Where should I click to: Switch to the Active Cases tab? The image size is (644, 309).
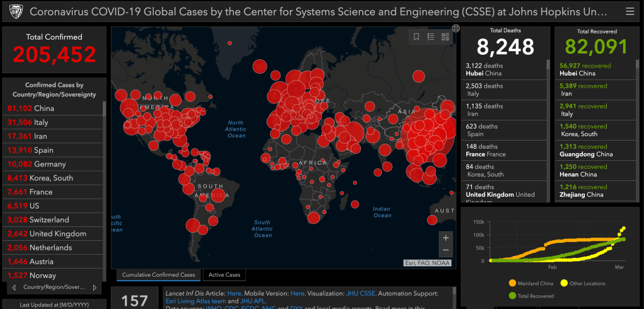pyautogui.click(x=225, y=275)
